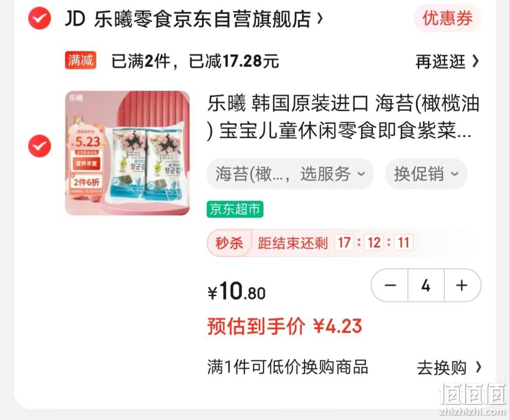The height and width of the screenshot is (420, 510).
Task: Go to 再逛逛 to browse more
Action: point(441,61)
